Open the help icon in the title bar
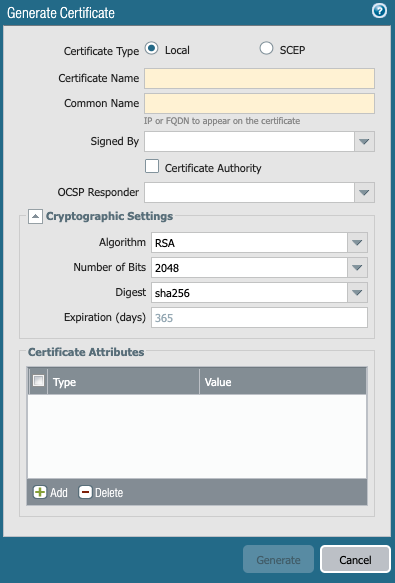 379,11
